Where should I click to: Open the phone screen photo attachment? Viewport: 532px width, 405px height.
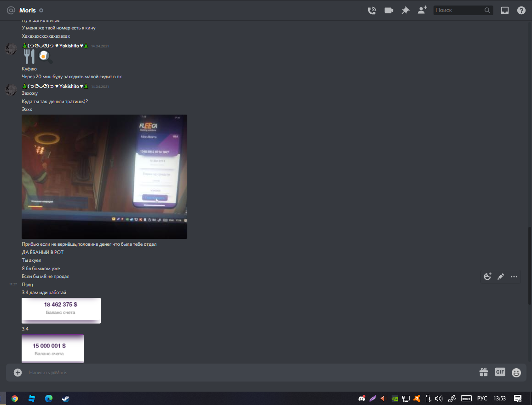104,176
